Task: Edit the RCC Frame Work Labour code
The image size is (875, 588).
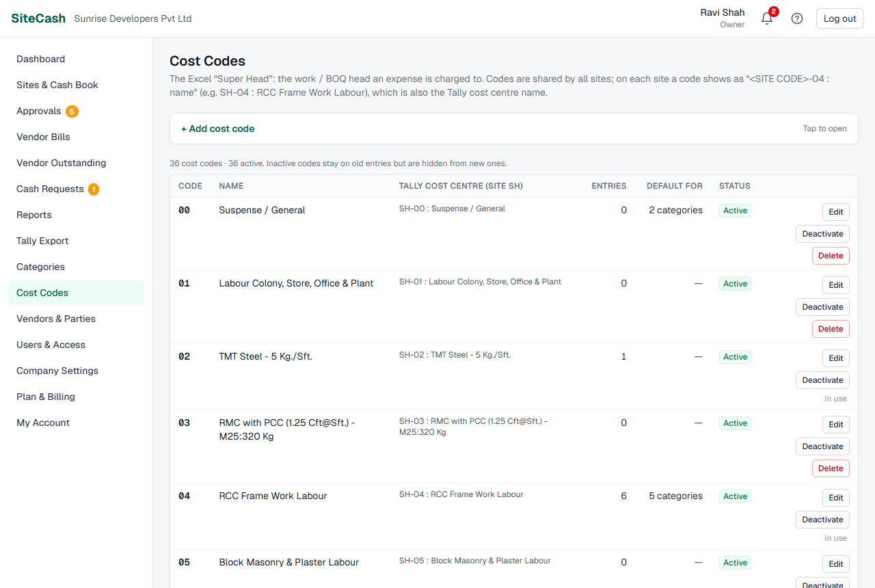Action: 836,498
